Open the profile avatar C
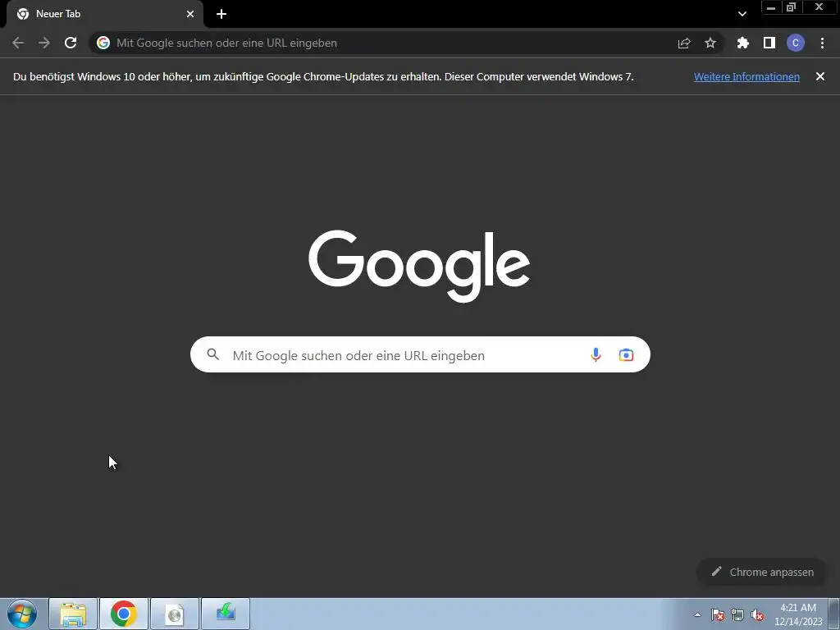The width and height of the screenshot is (840, 630). 796,43
